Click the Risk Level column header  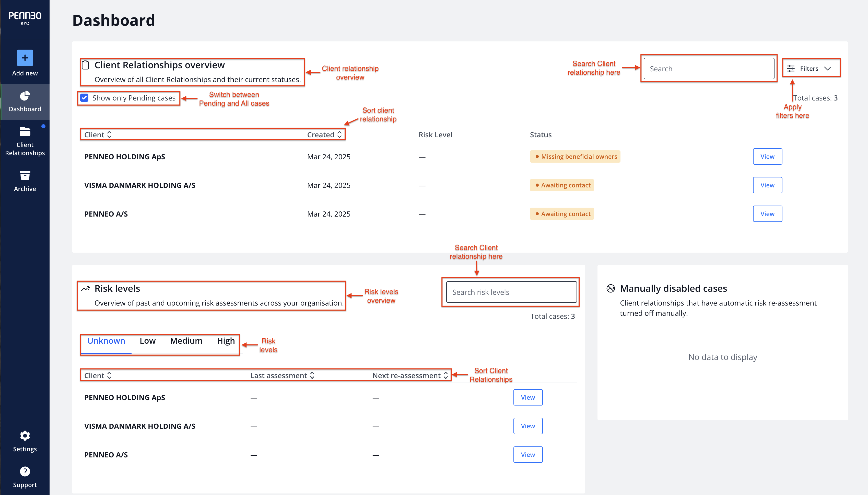pyautogui.click(x=435, y=135)
